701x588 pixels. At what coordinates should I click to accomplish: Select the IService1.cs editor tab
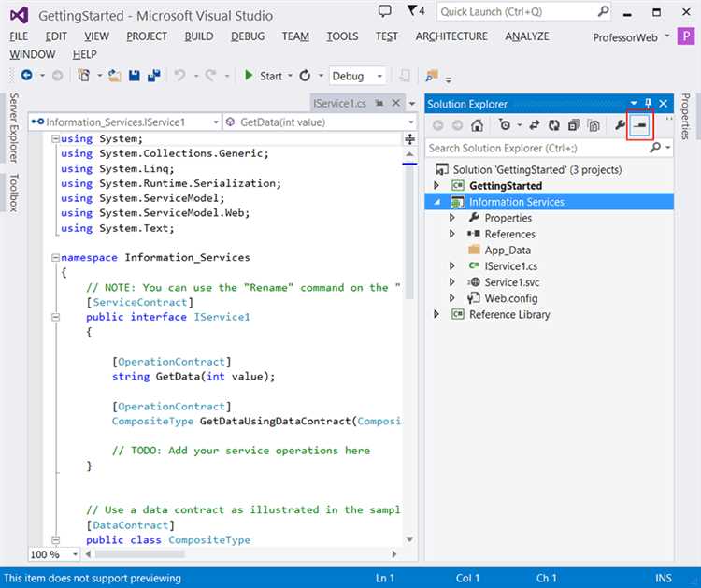338,104
